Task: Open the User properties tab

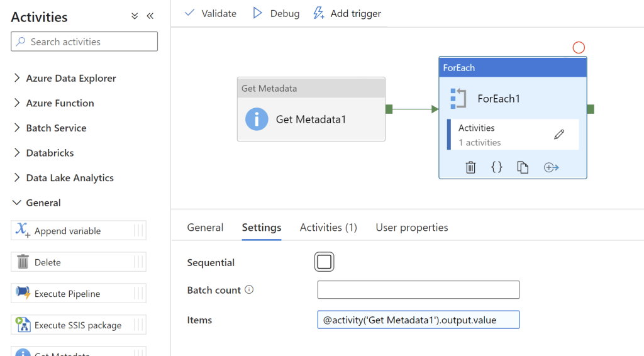Action: [x=412, y=228]
